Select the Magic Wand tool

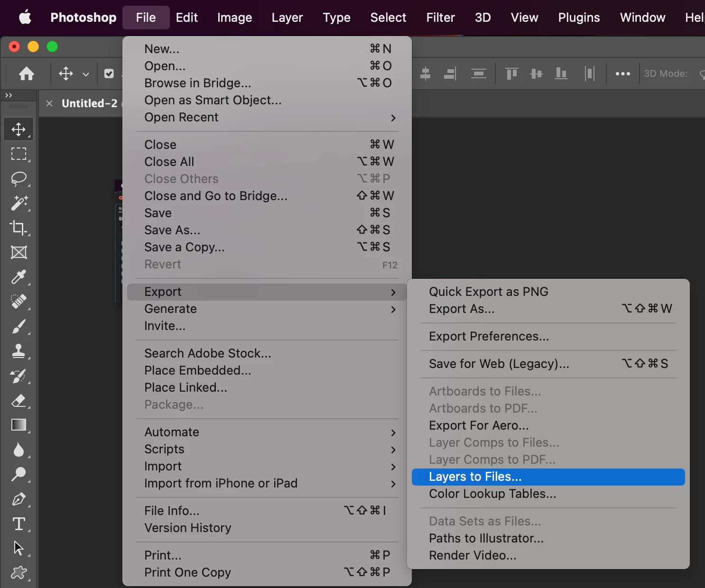click(19, 203)
